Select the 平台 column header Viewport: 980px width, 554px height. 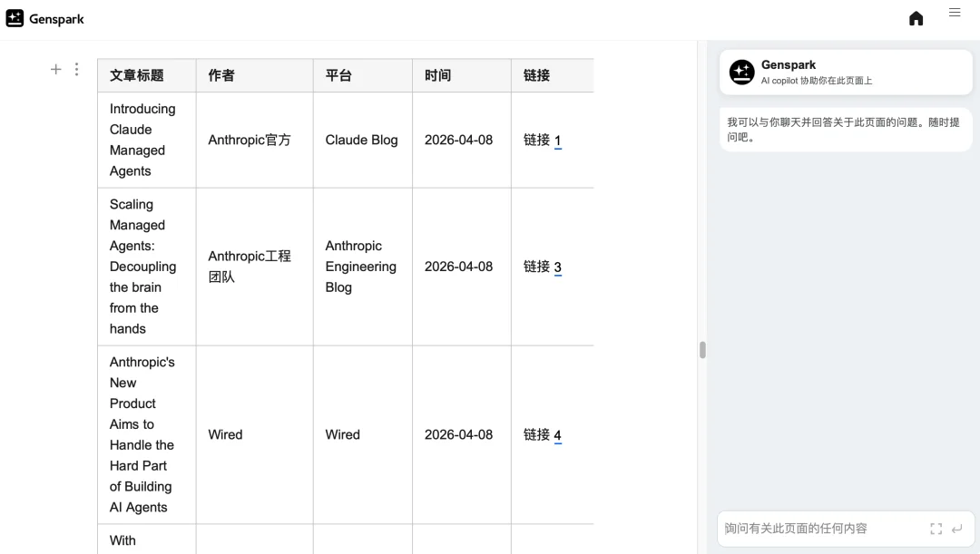point(362,75)
